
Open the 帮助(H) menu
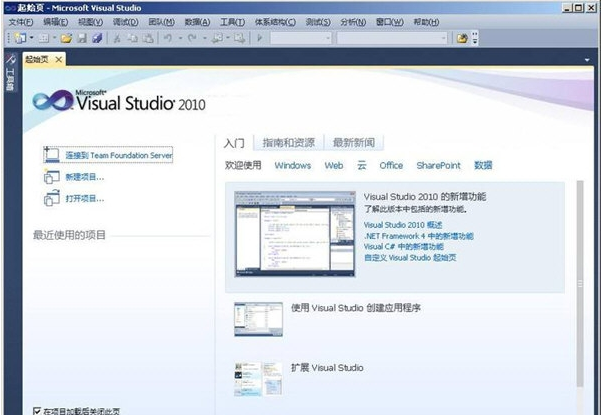click(x=426, y=22)
